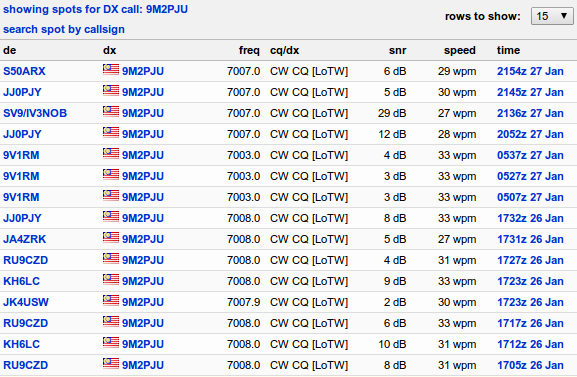Click Malaysia flag in 1705z 26 Jan row
The image size is (577, 377).
pyautogui.click(x=111, y=363)
